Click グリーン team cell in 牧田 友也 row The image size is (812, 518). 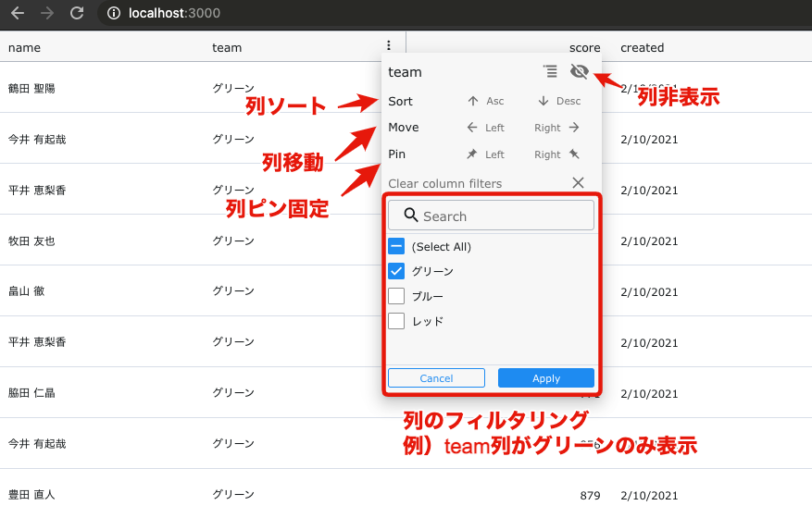pyautogui.click(x=233, y=241)
